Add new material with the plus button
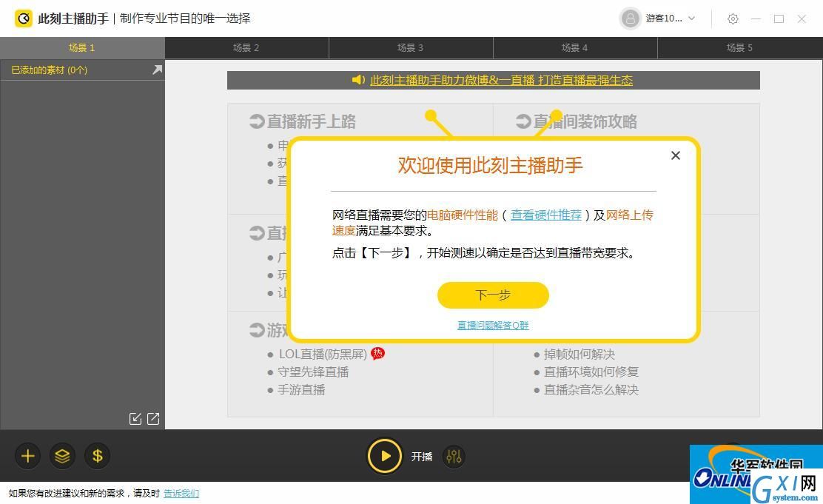The height and width of the screenshot is (504, 823). 28,456
